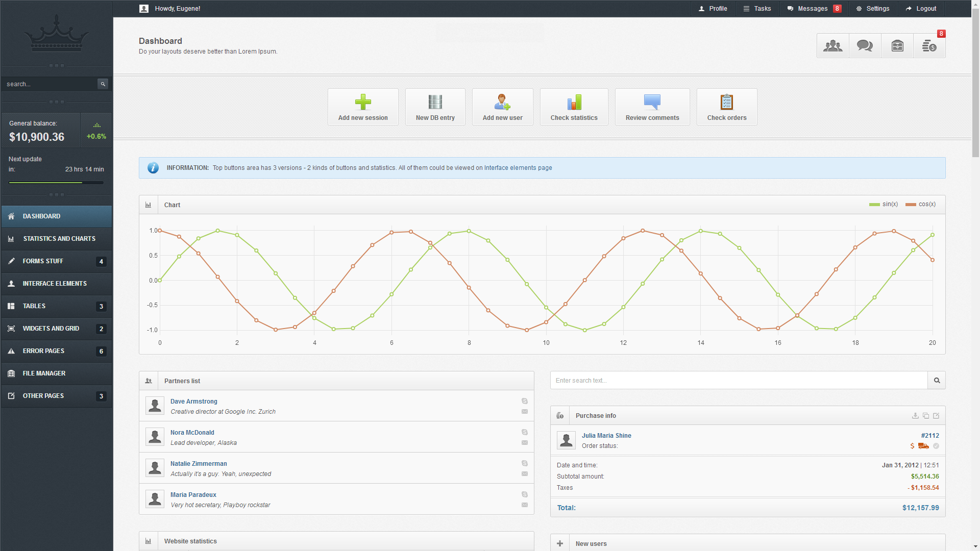Click the Howdy, Eugene! user avatar icon
This screenshot has width=980, height=551.
pos(144,9)
